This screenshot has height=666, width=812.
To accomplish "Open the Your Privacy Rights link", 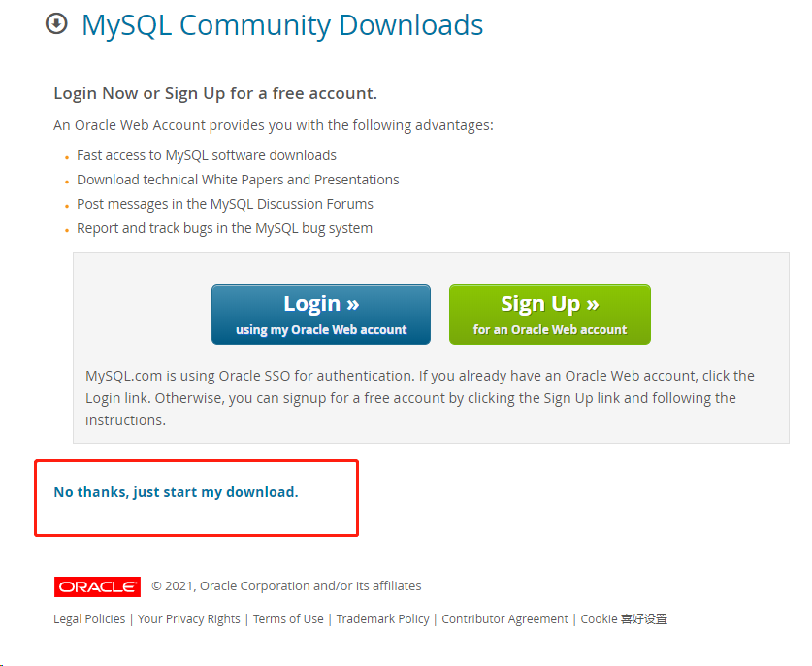I will [x=189, y=618].
